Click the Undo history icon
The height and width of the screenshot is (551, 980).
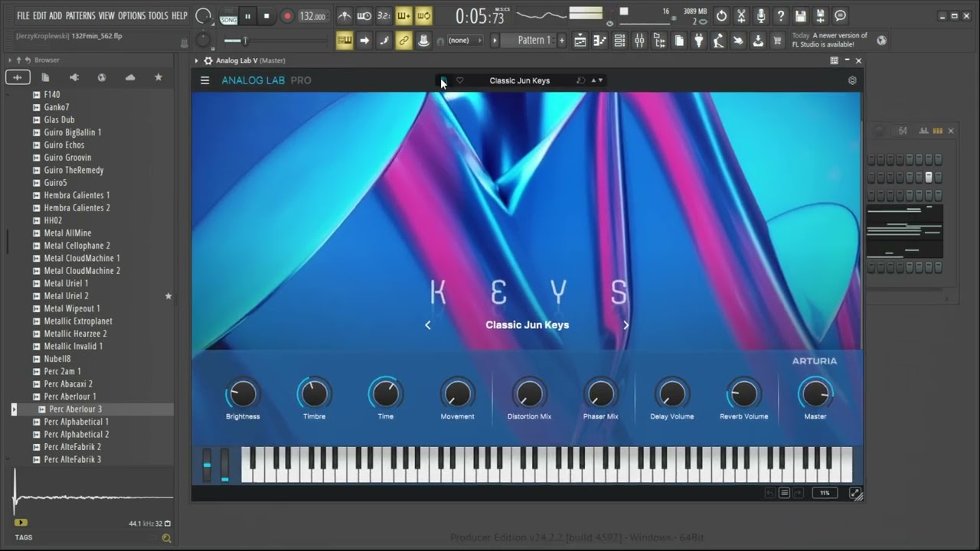tap(722, 16)
